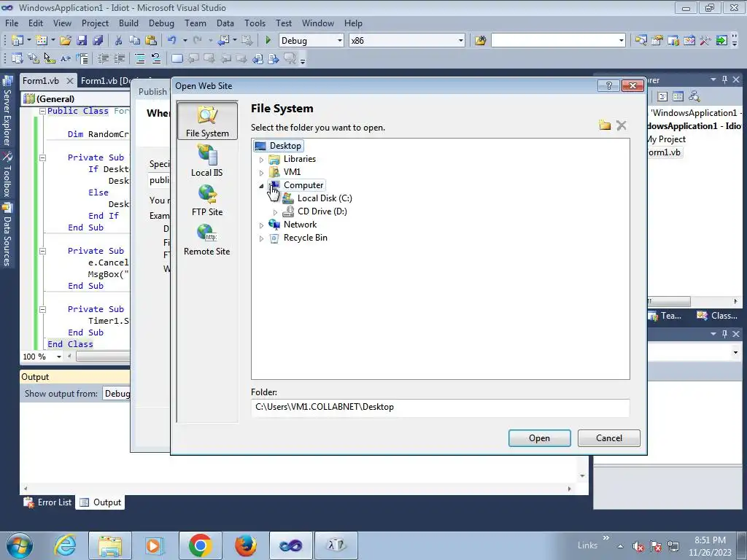The height and width of the screenshot is (560, 747).
Task: Switch to the Form1.vb editor tab
Action: [41, 80]
